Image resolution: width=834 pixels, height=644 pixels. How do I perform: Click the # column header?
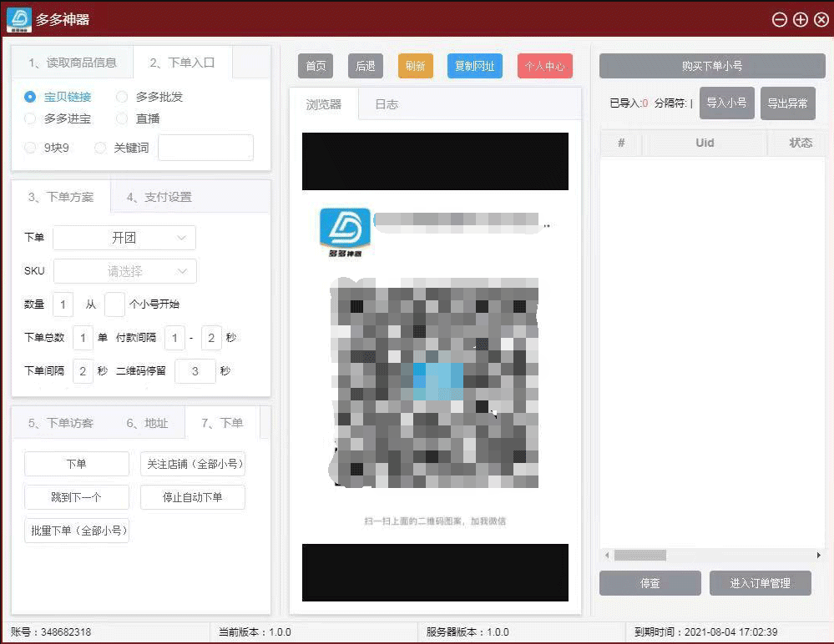[621, 143]
